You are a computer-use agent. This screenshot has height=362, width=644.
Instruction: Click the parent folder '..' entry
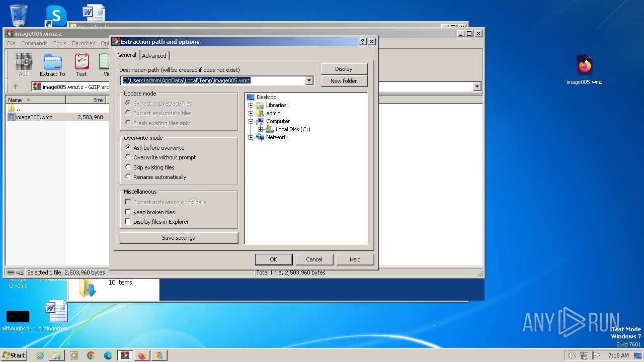14,109
